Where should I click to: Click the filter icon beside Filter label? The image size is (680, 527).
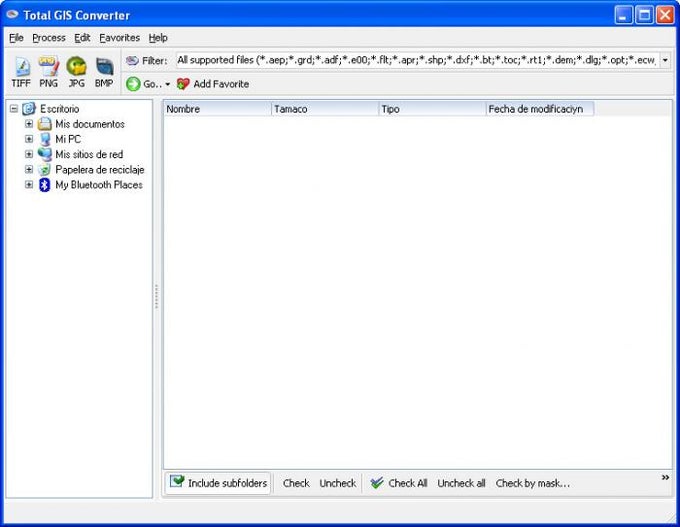coord(132,60)
